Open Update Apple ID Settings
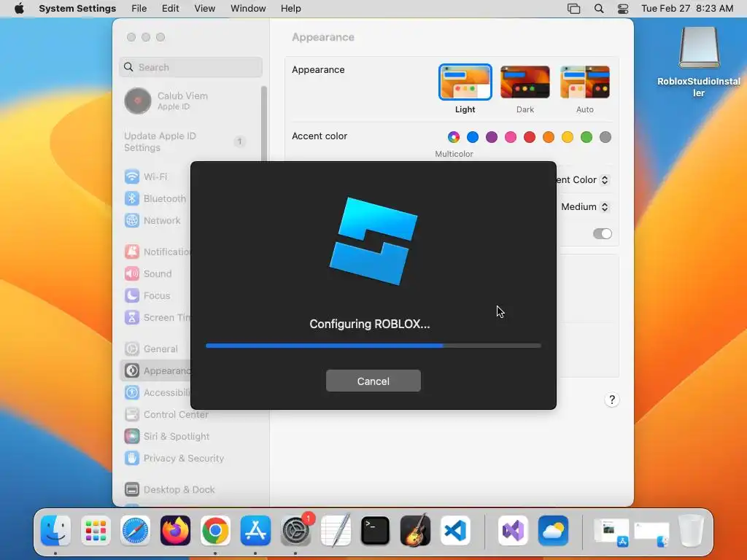Screen dimensions: 747x560 click(186, 141)
